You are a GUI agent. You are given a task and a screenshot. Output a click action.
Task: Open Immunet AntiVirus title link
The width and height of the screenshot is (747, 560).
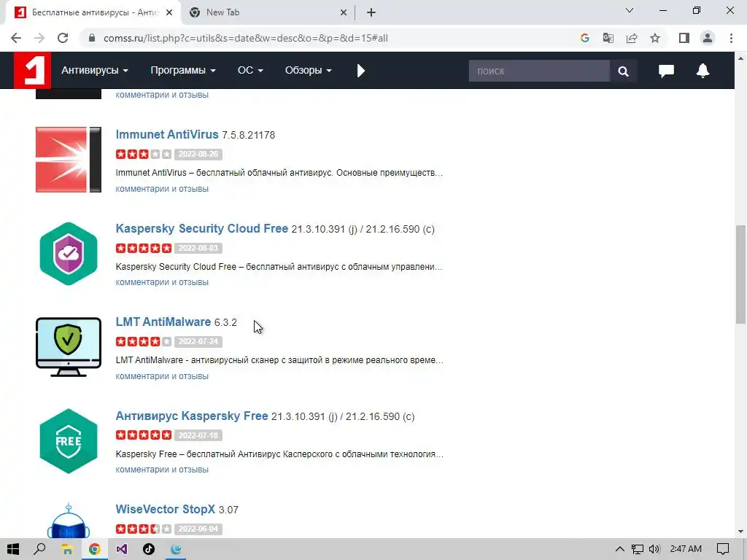coord(167,134)
